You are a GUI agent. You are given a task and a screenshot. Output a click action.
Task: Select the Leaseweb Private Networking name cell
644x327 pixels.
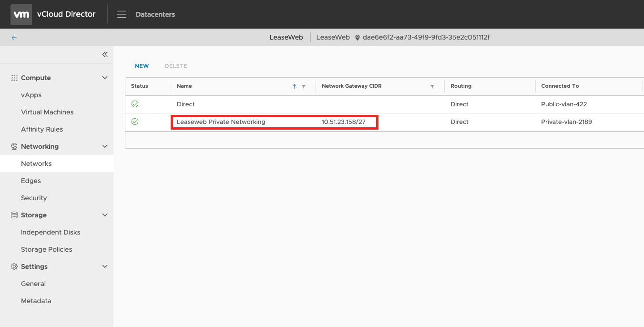pos(221,122)
